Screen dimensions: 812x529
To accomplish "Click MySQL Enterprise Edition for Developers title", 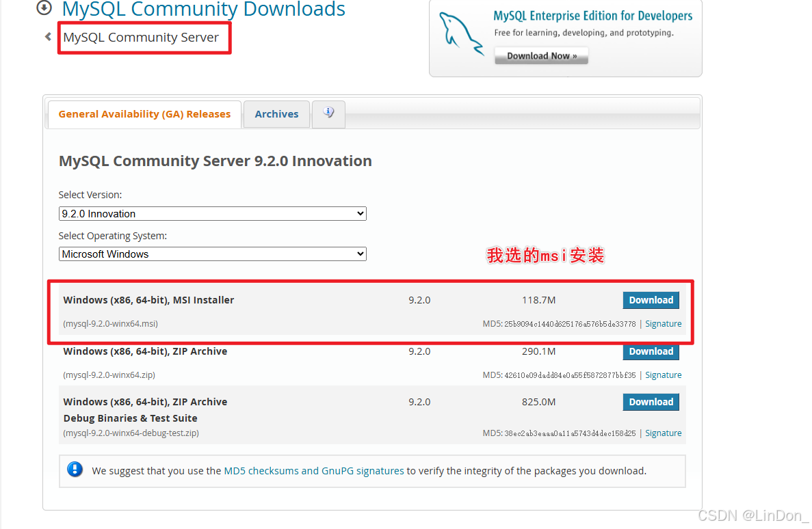I will 593,16.
